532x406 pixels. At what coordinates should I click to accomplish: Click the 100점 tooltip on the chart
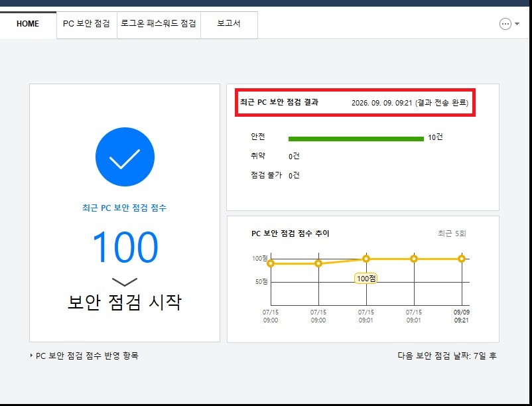tap(366, 279)
